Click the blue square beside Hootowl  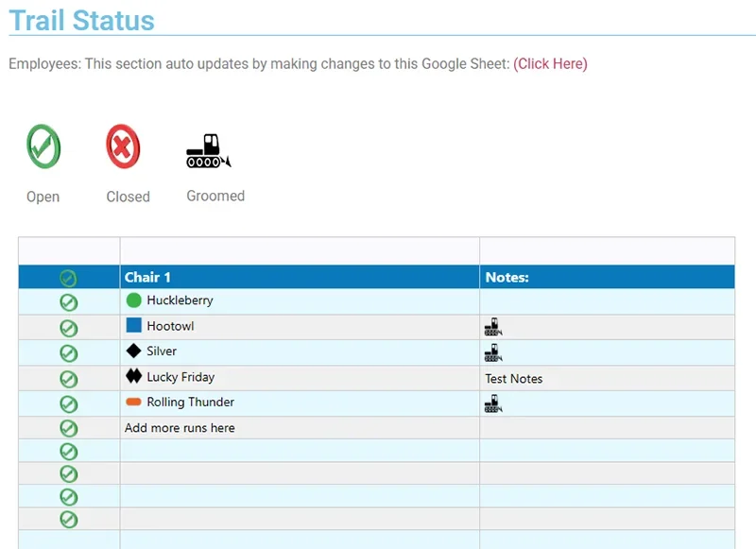(133, 326)
